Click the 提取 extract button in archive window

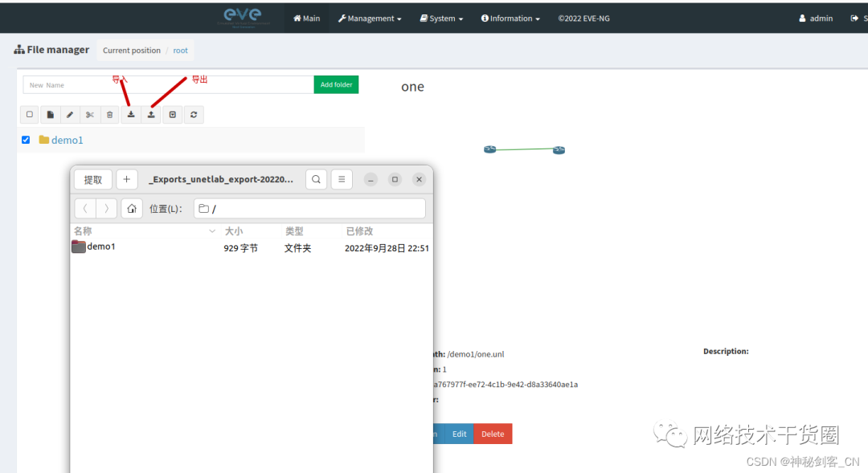(x=93, y=180)
